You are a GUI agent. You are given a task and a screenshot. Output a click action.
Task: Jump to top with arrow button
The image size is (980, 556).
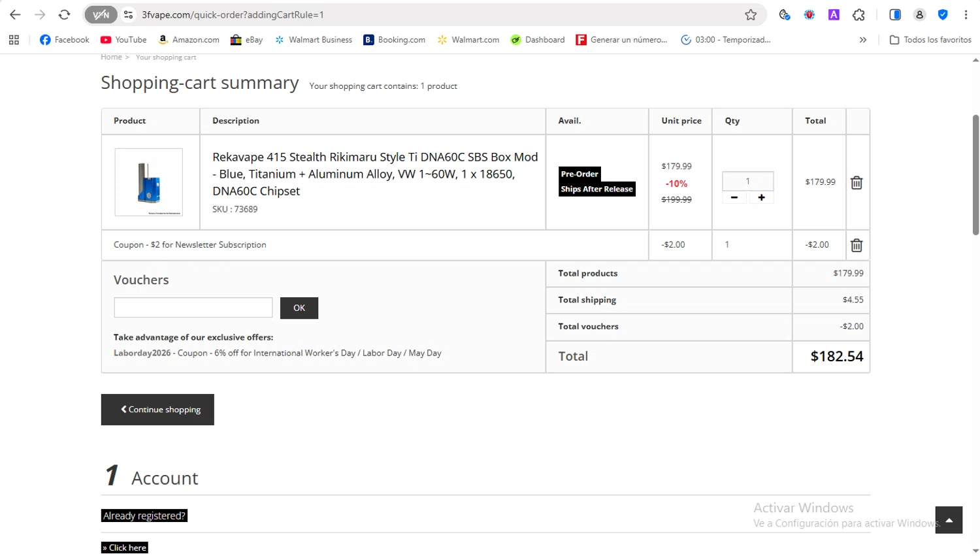949,520
